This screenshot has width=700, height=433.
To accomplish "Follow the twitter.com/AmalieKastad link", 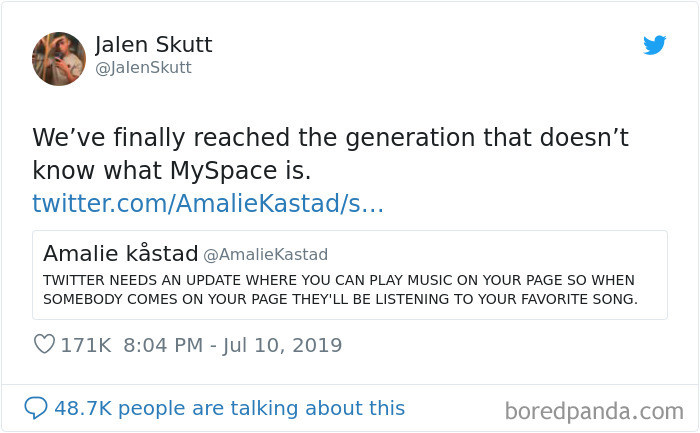I will coord(208,204).
